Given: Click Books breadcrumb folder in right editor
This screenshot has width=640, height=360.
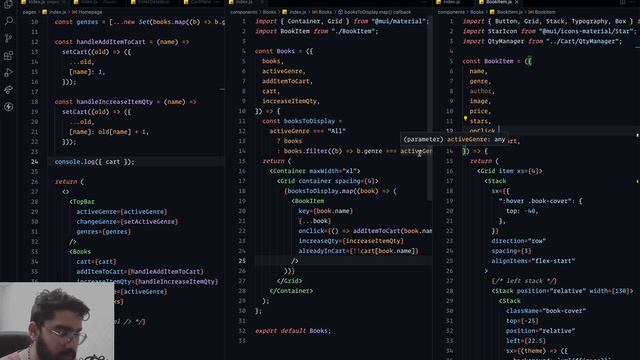Looking at the screenshot, I should [476, 12].
